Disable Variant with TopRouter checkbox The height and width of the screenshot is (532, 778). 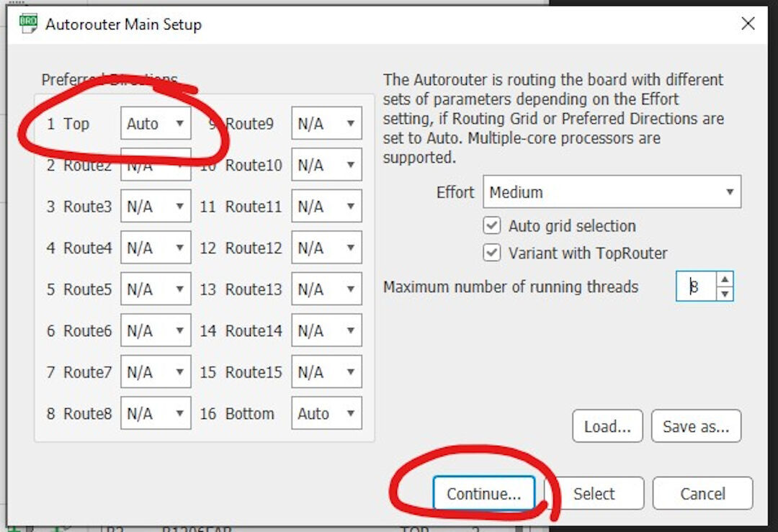click(492, 253)
